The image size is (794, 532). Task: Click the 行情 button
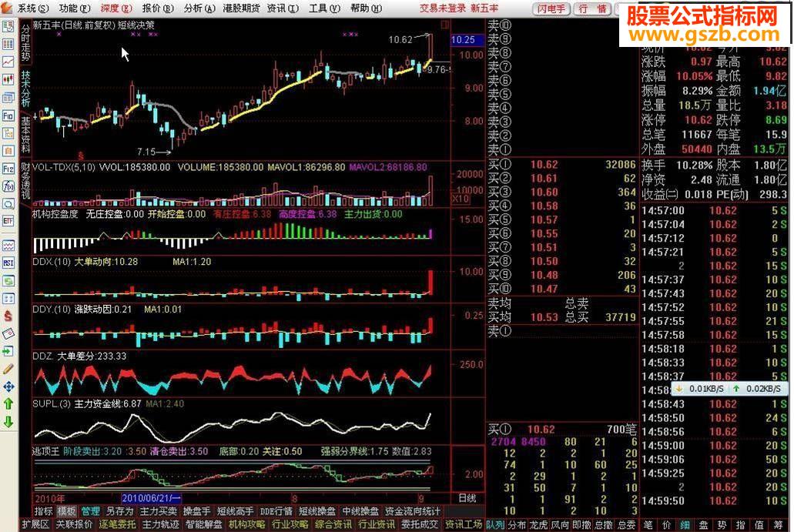point(592,8)
